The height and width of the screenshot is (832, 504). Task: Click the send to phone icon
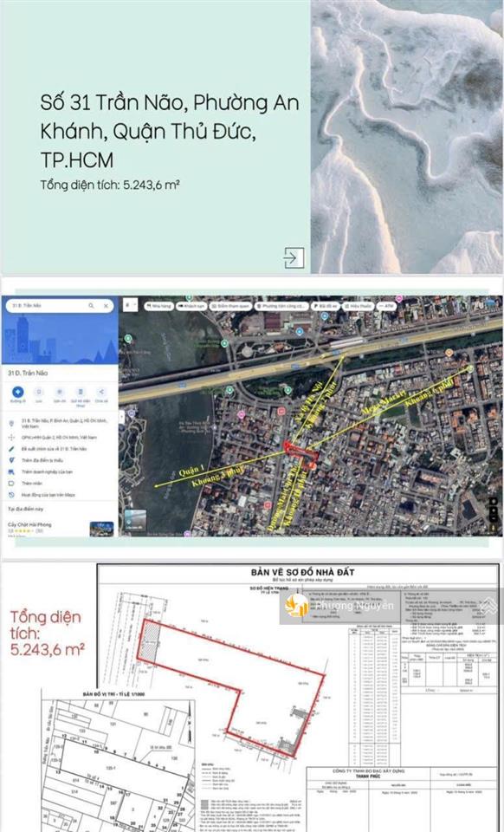click(x=80, y=392)
